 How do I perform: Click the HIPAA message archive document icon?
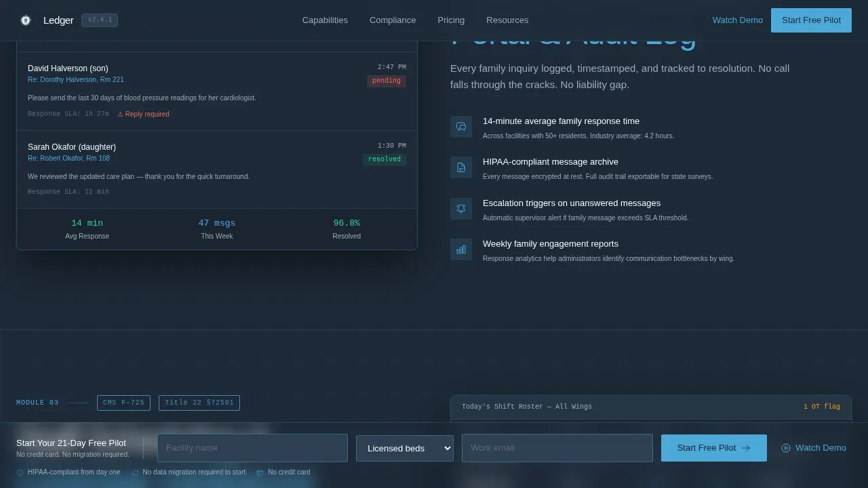[x=461, y=167]
